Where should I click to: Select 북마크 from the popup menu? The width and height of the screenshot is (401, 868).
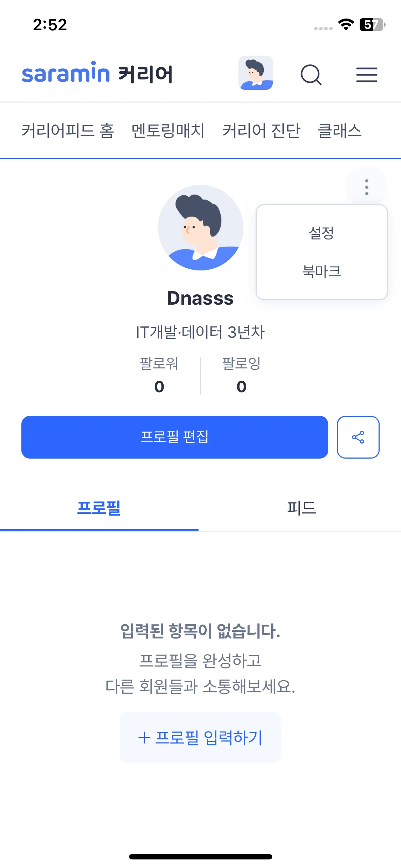click(322, 272)
